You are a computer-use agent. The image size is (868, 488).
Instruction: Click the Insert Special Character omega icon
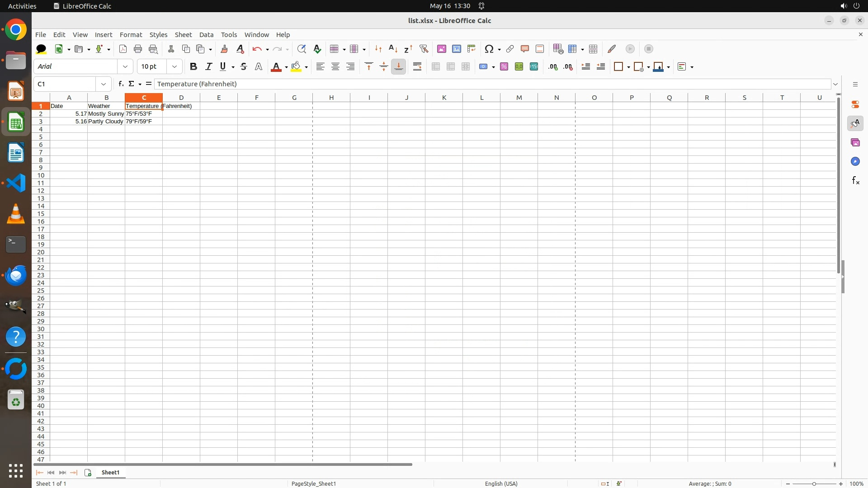pyautogui.click(x=489, y=49)
